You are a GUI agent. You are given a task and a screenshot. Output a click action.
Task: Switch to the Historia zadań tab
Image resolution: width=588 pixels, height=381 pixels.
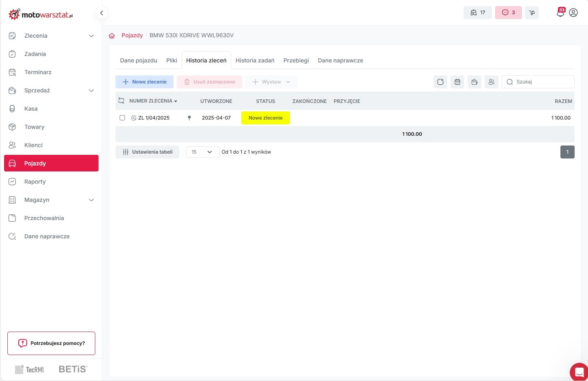[x=255, y=60]
